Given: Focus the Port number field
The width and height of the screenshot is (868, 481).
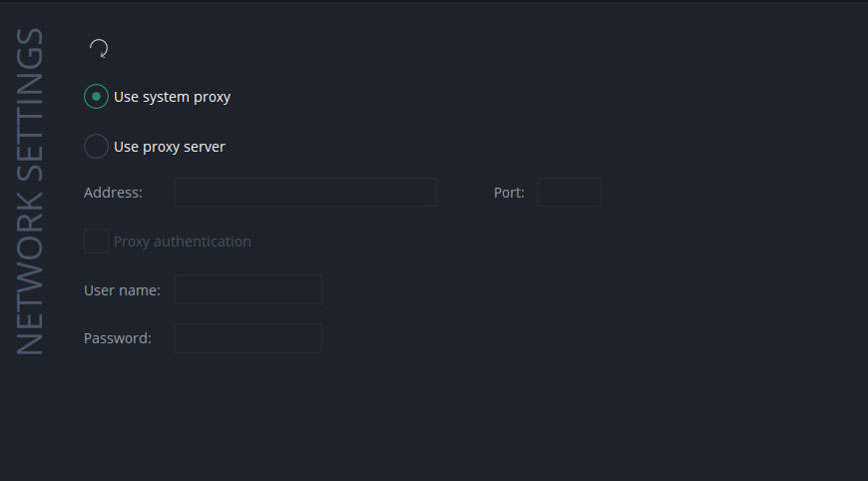Looking at the screenshot, I should (x=569, y=193).
